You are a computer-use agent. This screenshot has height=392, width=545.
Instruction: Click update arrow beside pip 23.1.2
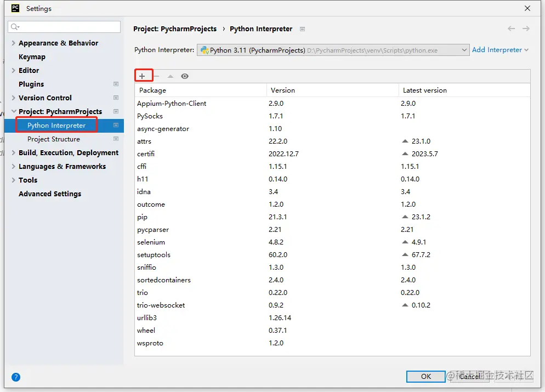(405, 217)
